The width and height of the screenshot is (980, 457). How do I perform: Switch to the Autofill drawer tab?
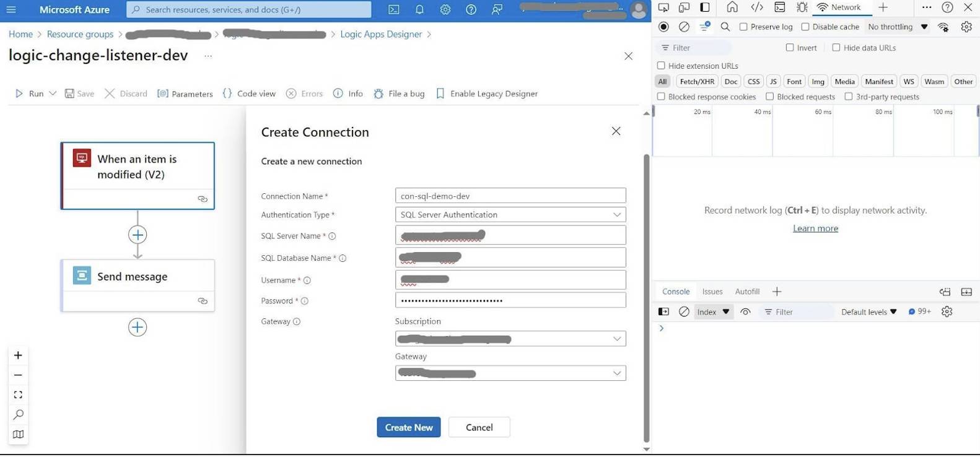[x=747, y=292]
